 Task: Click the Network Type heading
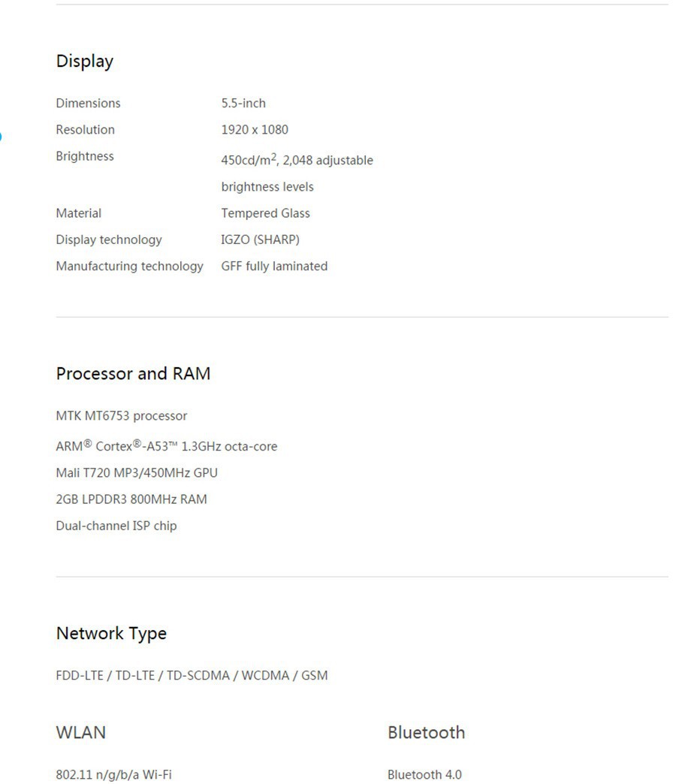(x=111, y=634)
